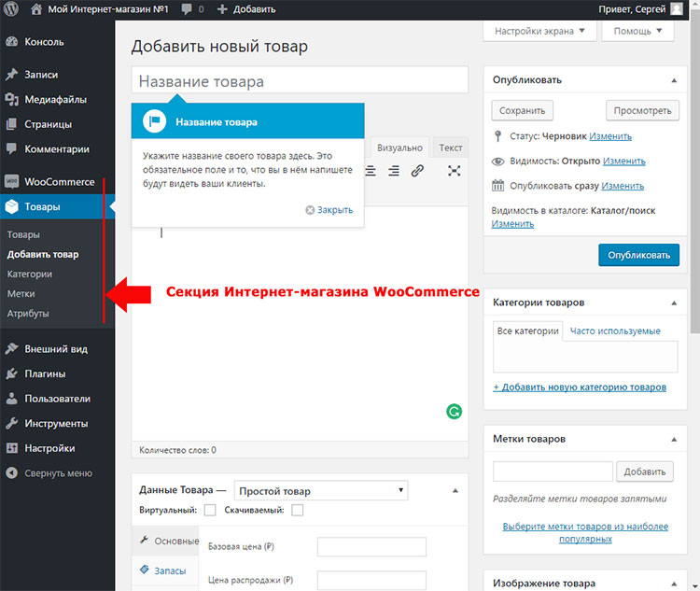Open Товары submenu list
This screenshot has height=591, width=700.
pos(23,234)
